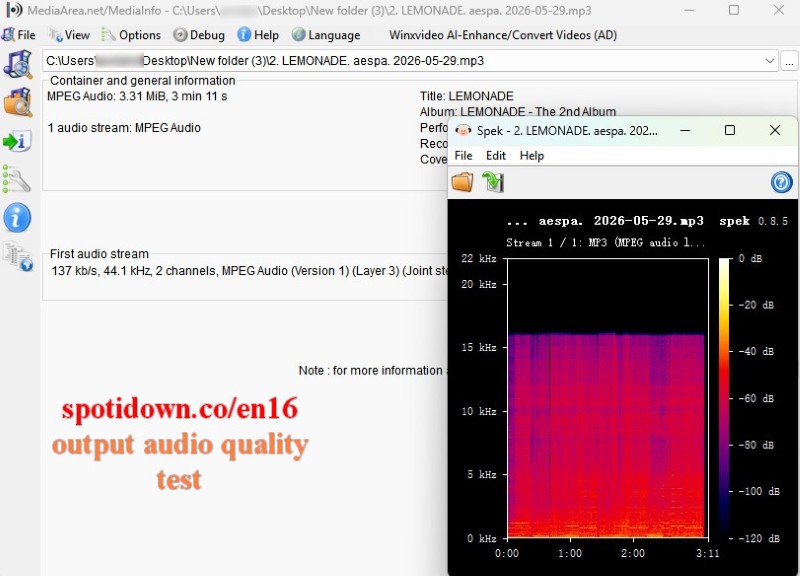Click the 'Container and general information' label
The image size is (800, 576).
(143, 81)
